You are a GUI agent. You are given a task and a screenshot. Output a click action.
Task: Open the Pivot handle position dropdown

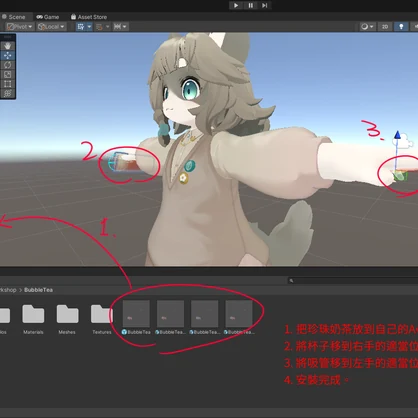20,27
